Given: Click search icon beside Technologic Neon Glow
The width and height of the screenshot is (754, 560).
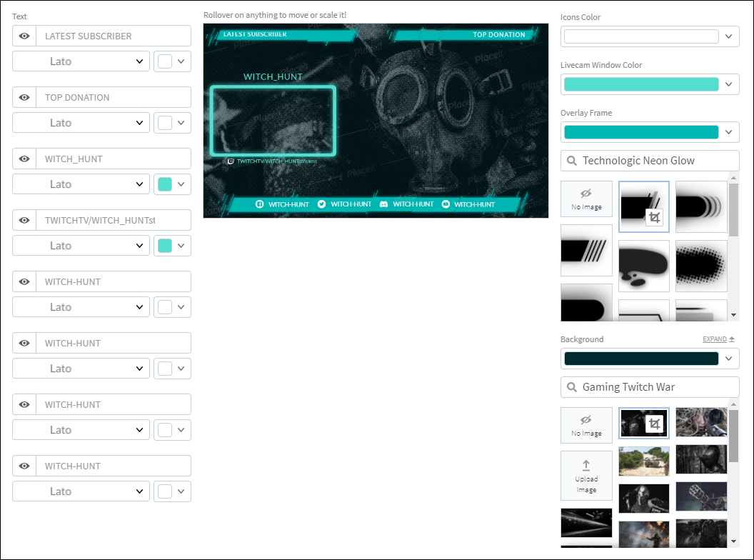Looking at the screenshot, I should [572, 161].
